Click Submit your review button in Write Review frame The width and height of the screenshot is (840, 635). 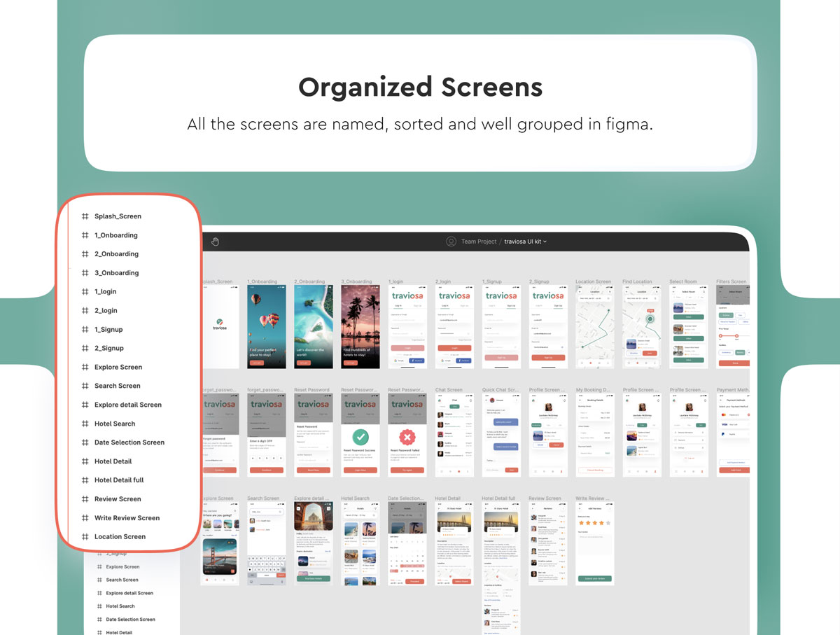click(x=595, y=579)
